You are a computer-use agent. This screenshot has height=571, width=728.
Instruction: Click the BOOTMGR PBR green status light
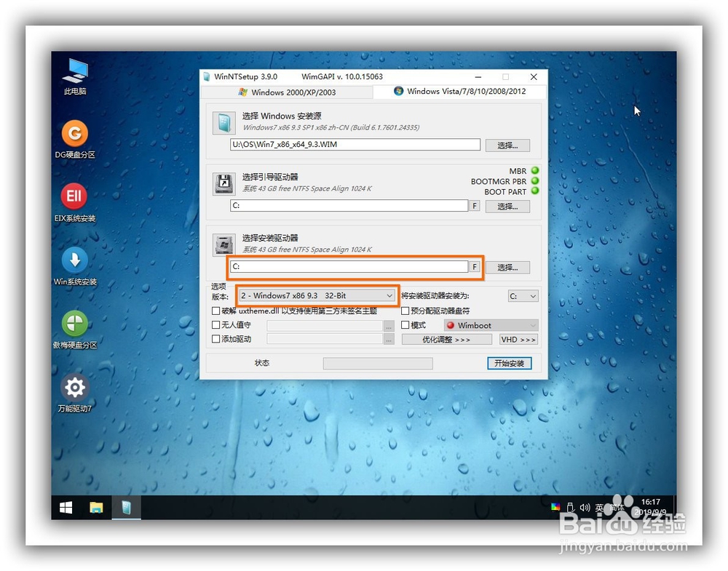tap(535, 181)
